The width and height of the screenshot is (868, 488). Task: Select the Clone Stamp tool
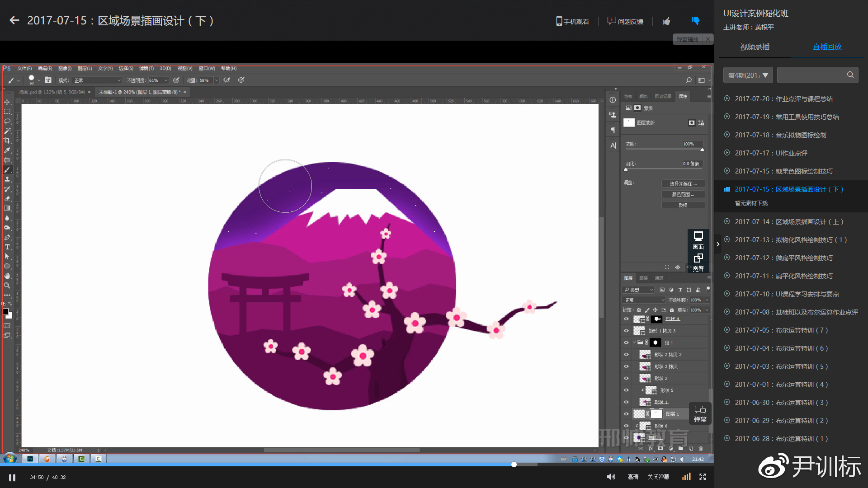pos(7,179)
